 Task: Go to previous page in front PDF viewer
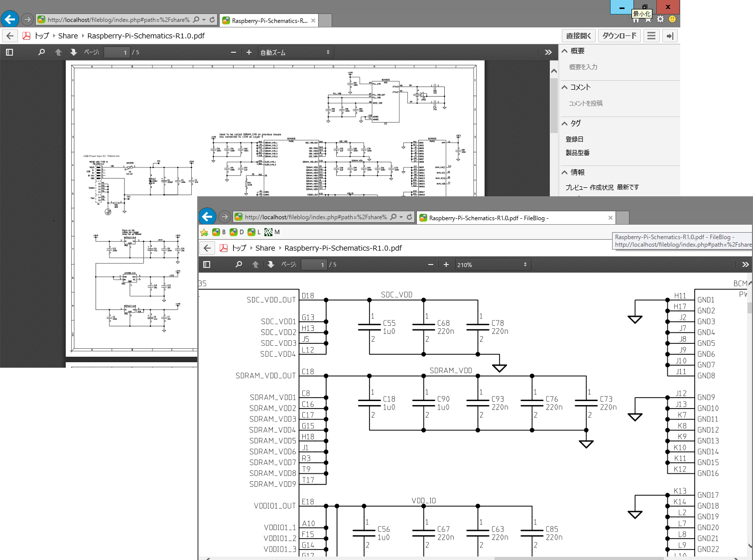point(255,265)
